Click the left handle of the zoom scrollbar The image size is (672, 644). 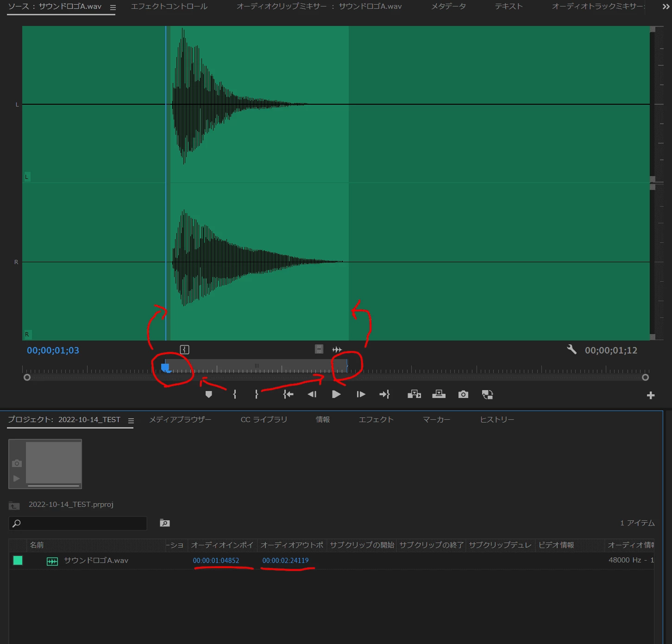pyautogui.click(x=27, y=377)
